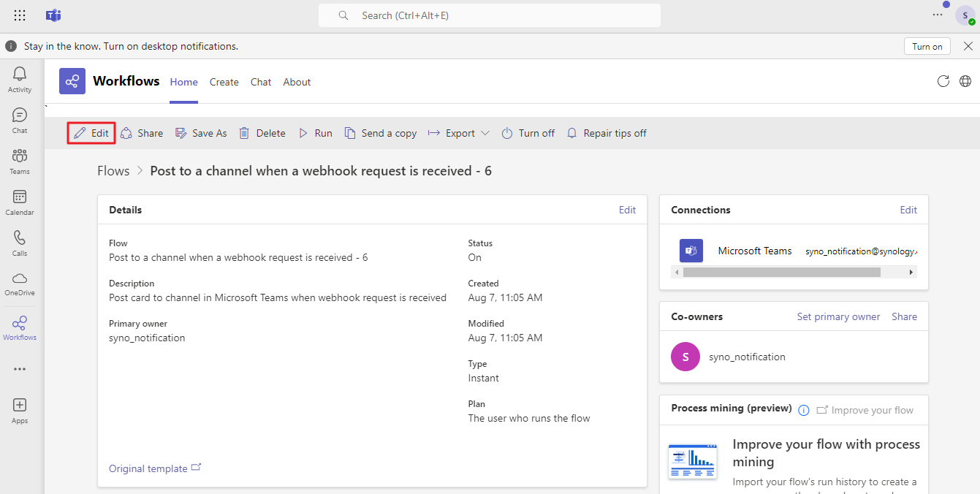Go back to Flows breadcrumb

(113, 171)
